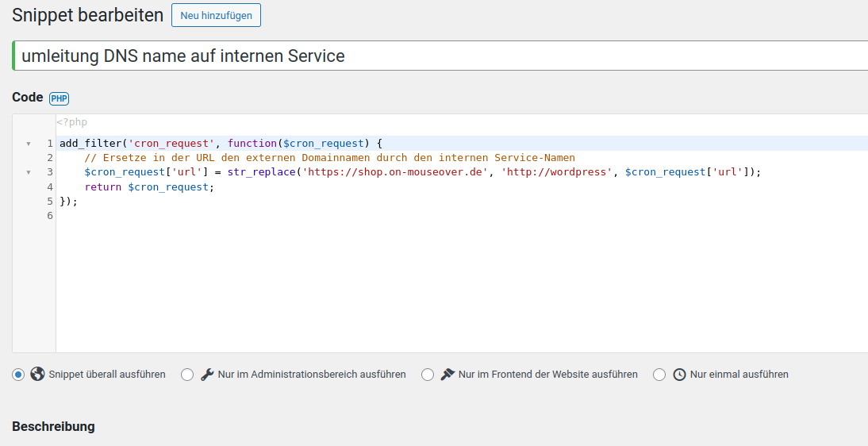Select 'Snippet überall ausführen' radio button

pyautogui.click(x=18, y=375)
